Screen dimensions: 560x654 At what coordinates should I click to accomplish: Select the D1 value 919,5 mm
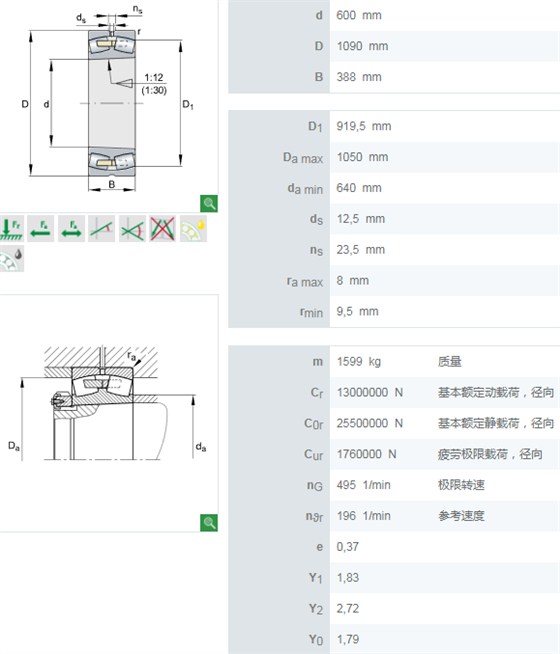click(x=364, y=126)
